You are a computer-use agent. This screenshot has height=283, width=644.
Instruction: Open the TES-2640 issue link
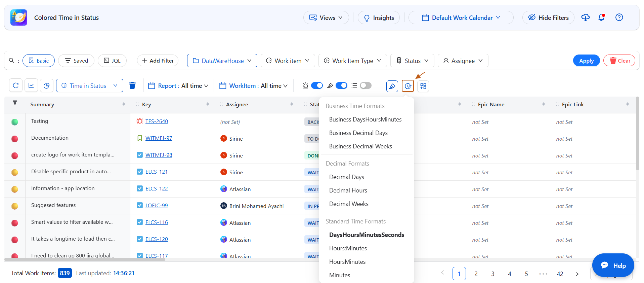pyautogui.click(x=157, y=121)
